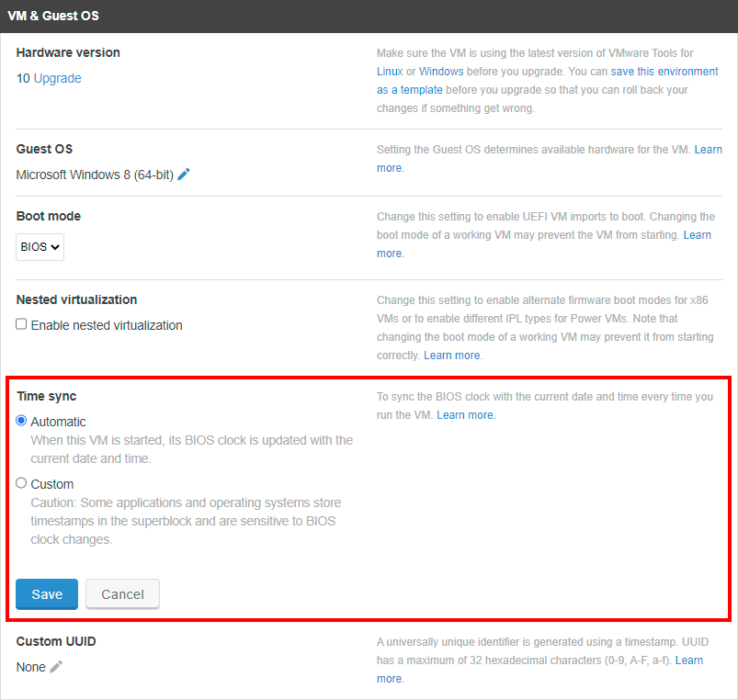
Task: Click the Save button
Action: [x=47, y=594]
